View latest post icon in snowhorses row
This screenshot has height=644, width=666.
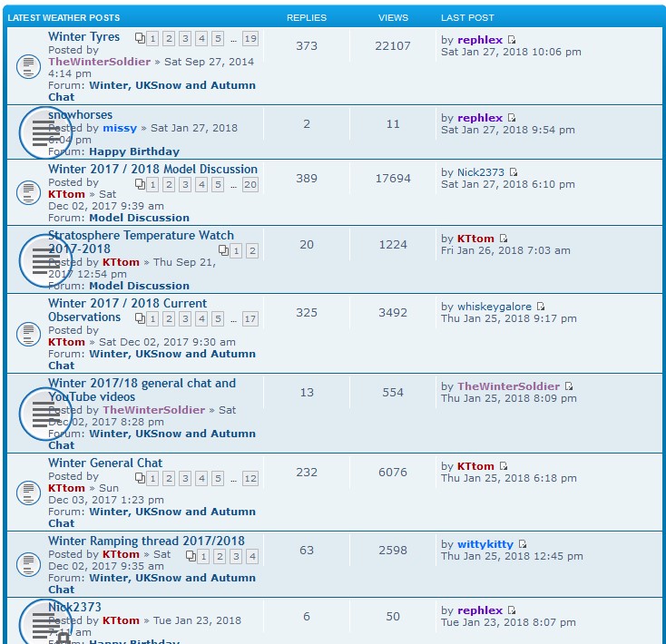512,118
